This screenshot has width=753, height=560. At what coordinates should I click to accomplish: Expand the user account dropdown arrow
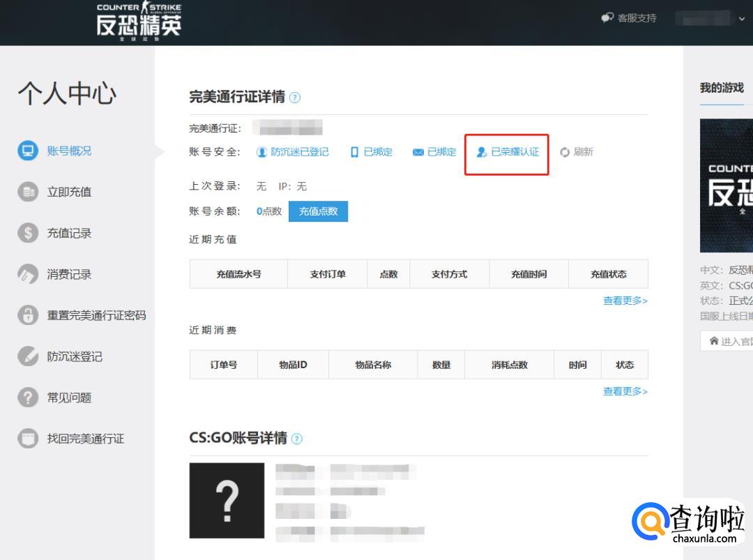coord(741,19)
